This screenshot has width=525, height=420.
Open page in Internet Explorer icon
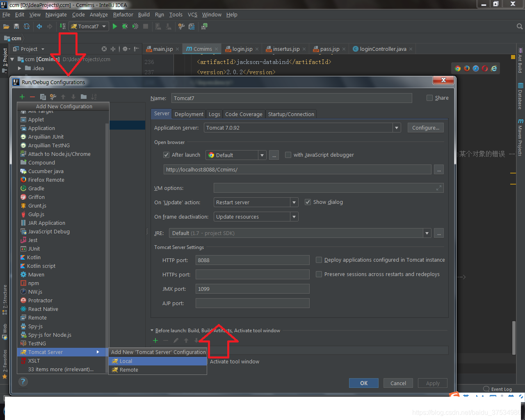pos(494,68)
